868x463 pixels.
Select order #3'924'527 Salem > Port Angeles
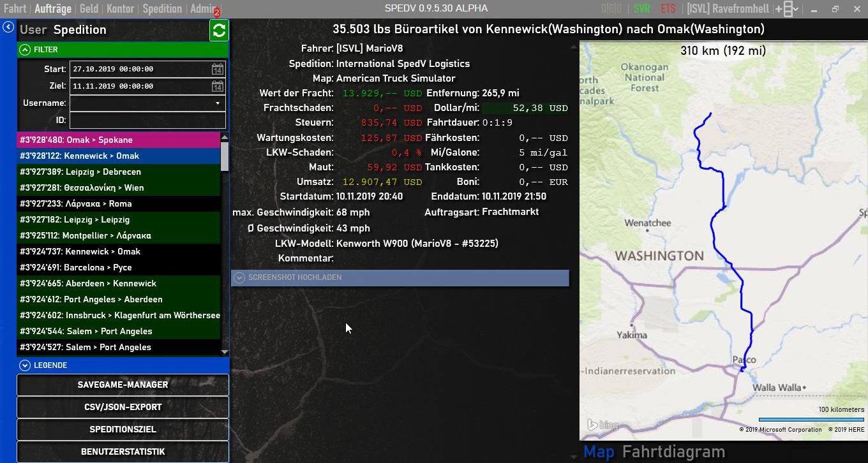(x=119, y=347)
